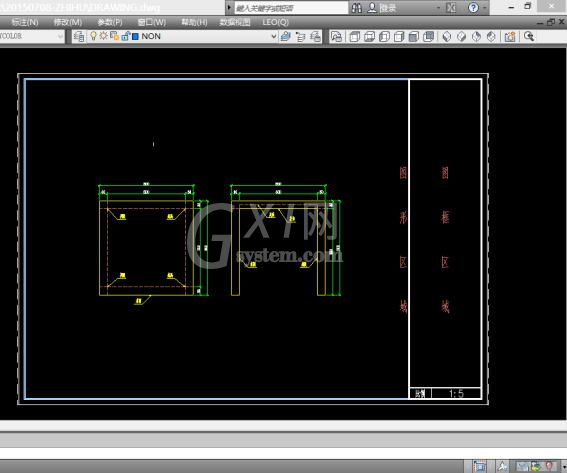Screen dimensions: 567x473
Task: Select the Top view cube icon
Action: (354, 37)
